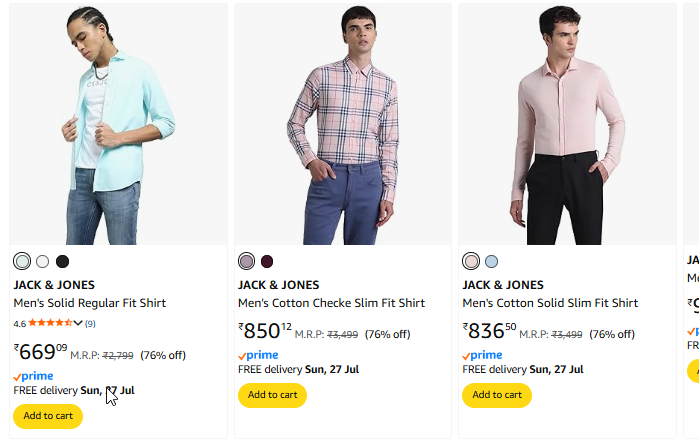Open the pink checked shirt image
Image resolution: width=699 pixels, height=439 pixels.
343,124
